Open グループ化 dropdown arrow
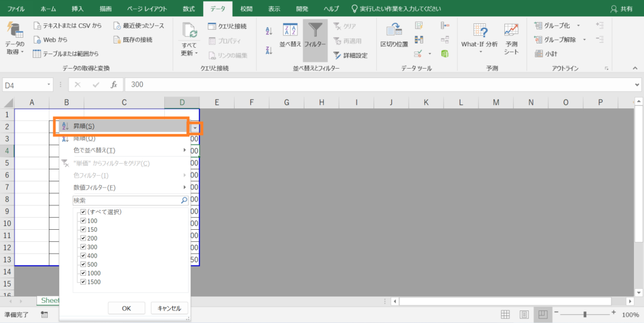 [579, 25]
